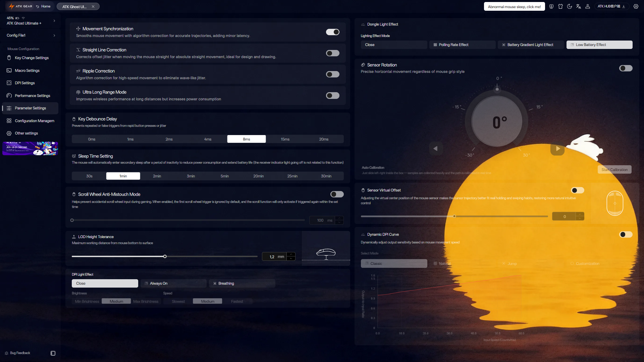Click the ATK HUB client download icon
Screen dimensions: 644x362
click(624, 6)
